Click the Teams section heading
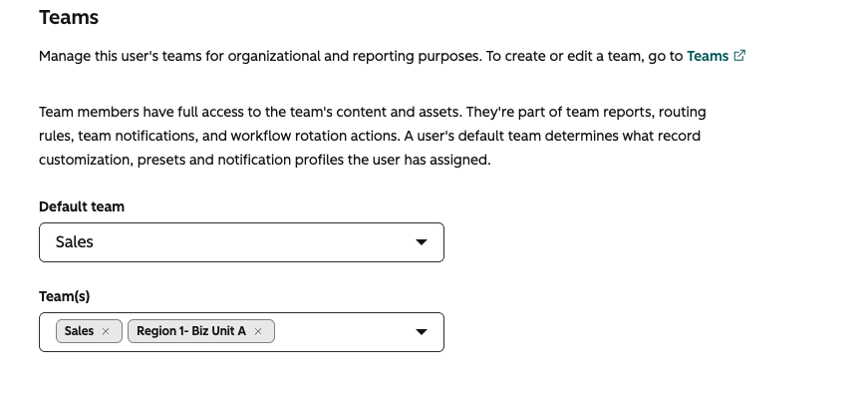 click(x=69, y=17)
